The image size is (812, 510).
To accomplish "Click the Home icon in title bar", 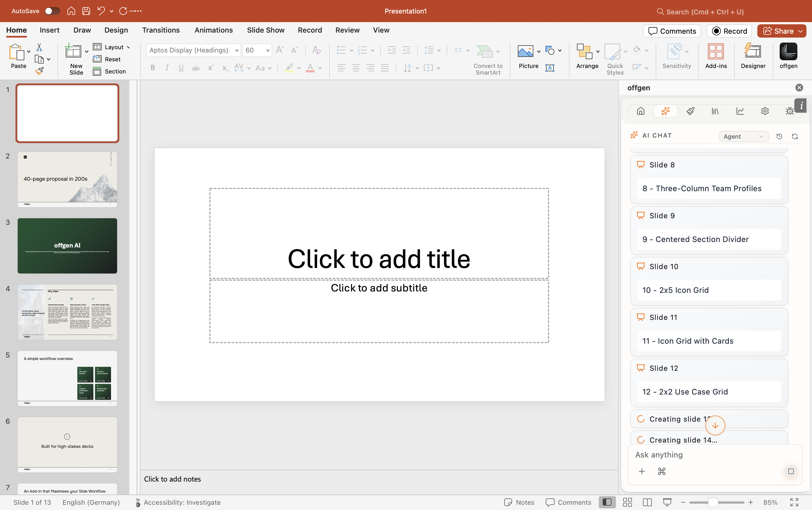I will tap(71, 11).
